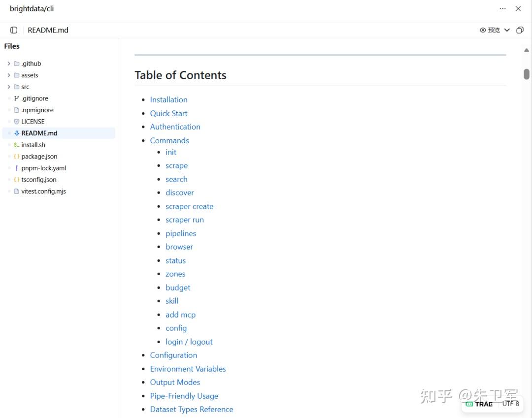Go to the Environment Variables section
This screenshot has width=532, height=418.
point(188,369)
